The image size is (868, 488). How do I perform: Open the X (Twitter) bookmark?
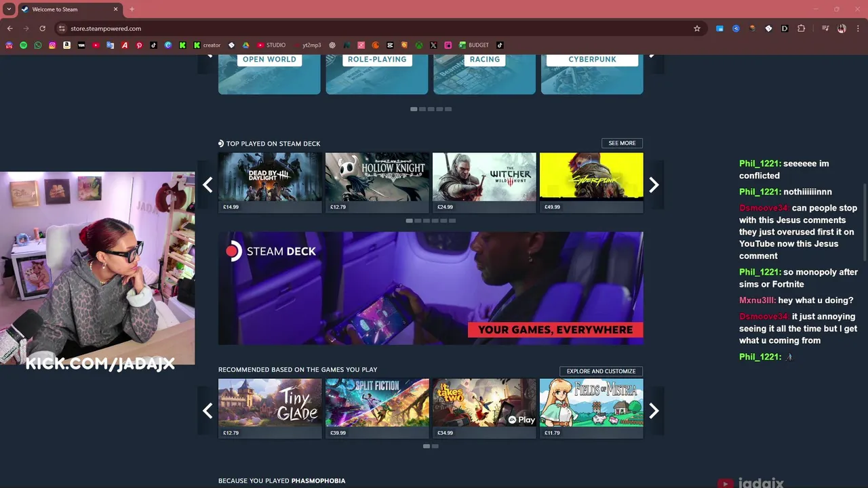click(x=433, y=45)
